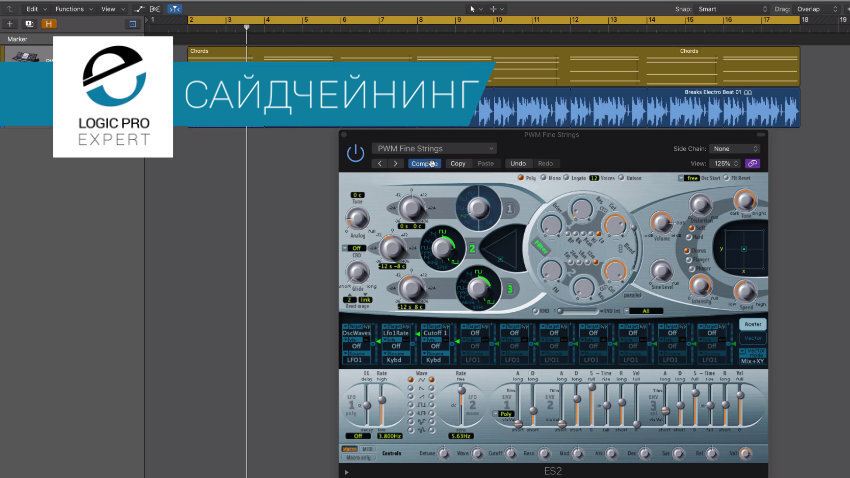Select the Hard distortion radio button

coord(690,237)
